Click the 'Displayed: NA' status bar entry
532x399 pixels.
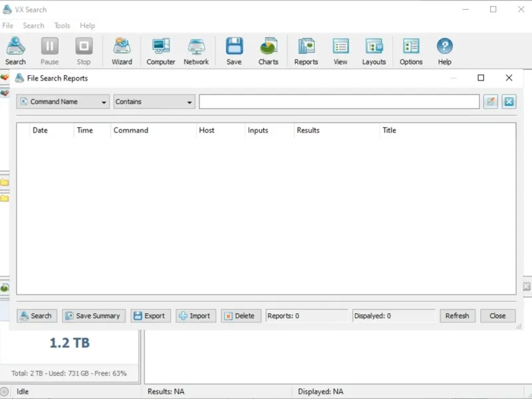click(321, 392)
